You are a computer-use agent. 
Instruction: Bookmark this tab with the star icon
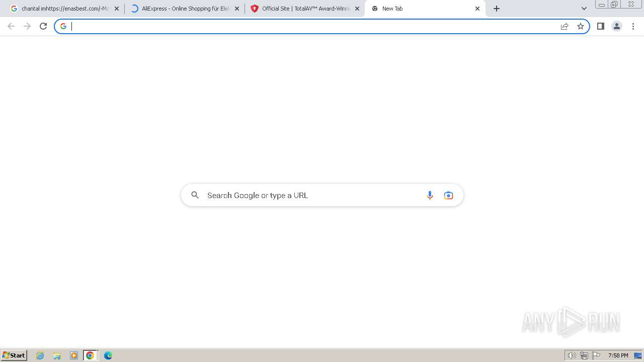point(581,26)
